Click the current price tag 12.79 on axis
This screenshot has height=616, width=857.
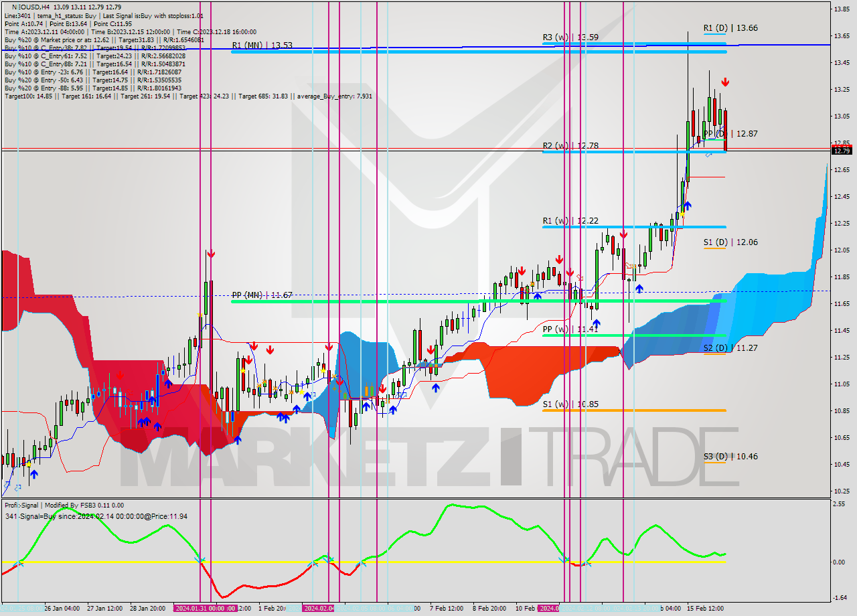[x=842, y=151]
